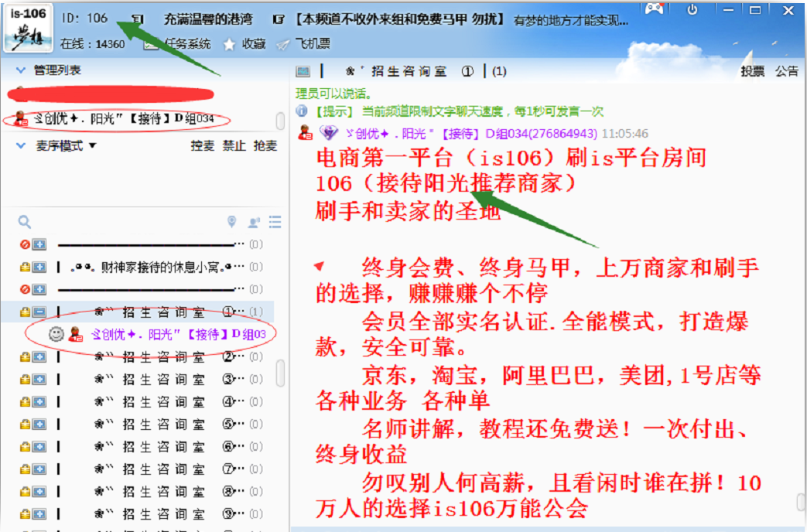Expand 招生咨询室 ⑤ channel

click(39, 425)
